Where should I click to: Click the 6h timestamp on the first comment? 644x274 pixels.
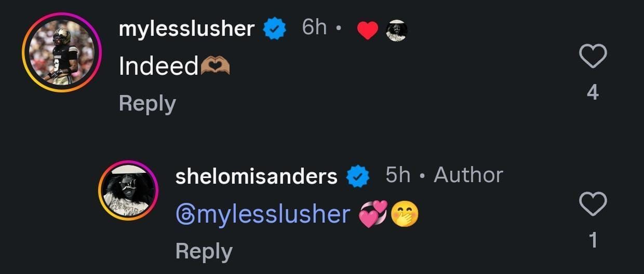click(314, 28)
